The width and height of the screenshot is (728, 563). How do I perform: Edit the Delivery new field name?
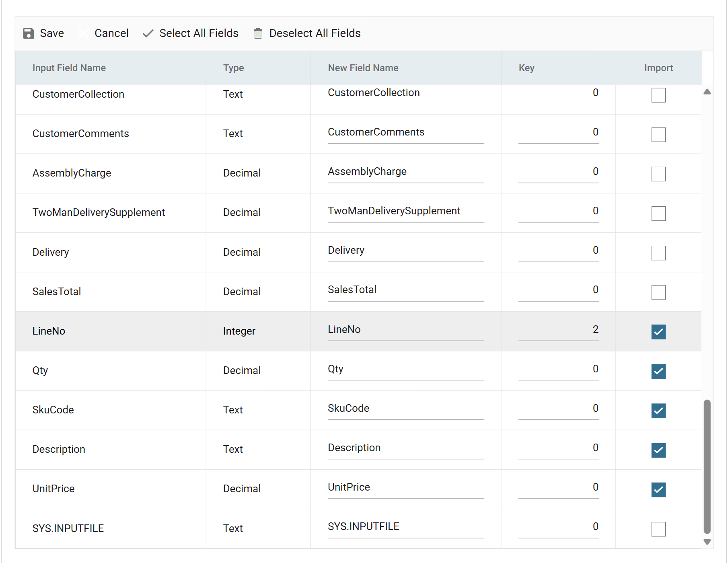pos(406,252)
